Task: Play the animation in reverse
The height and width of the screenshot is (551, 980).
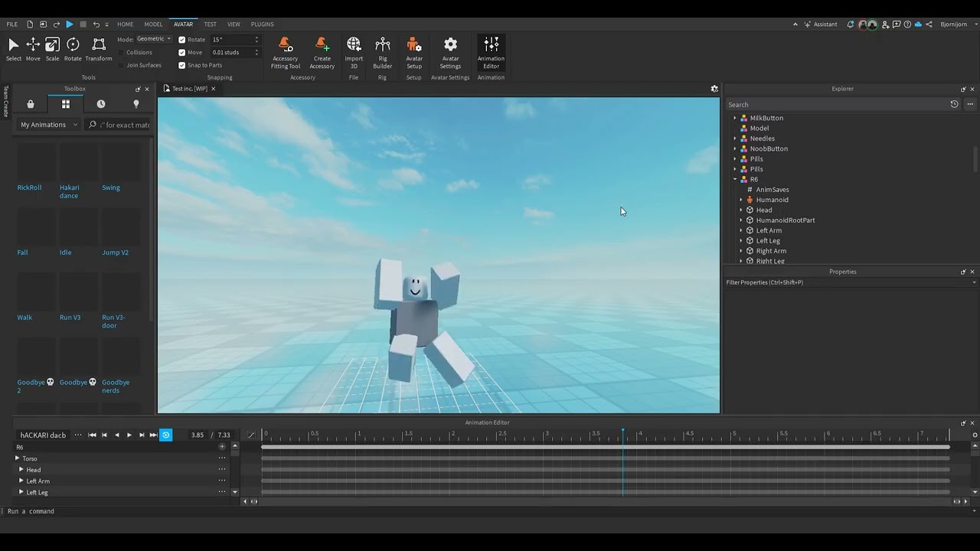Action: pyautogui.click(x=116, y=435)
